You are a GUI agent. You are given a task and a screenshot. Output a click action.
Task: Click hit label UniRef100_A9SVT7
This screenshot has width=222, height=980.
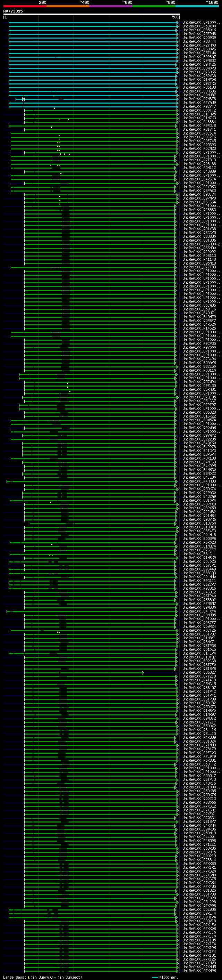click(199, 106)
